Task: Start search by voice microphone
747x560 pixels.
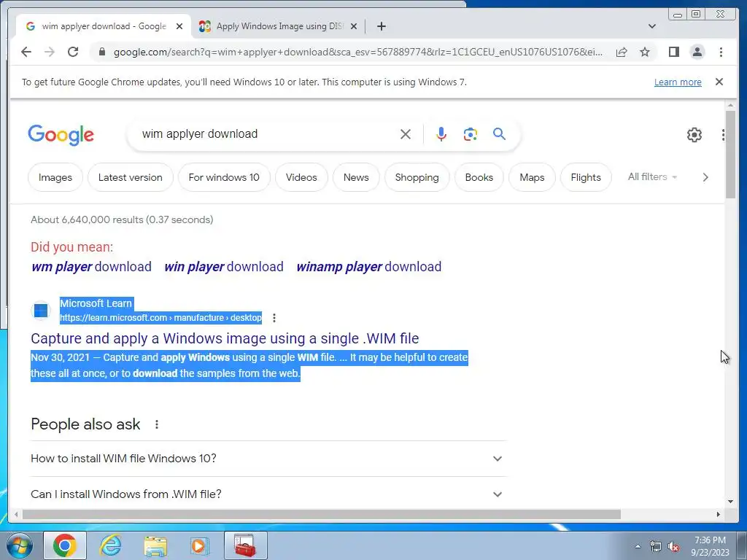Action: click(x=441, y=134)
